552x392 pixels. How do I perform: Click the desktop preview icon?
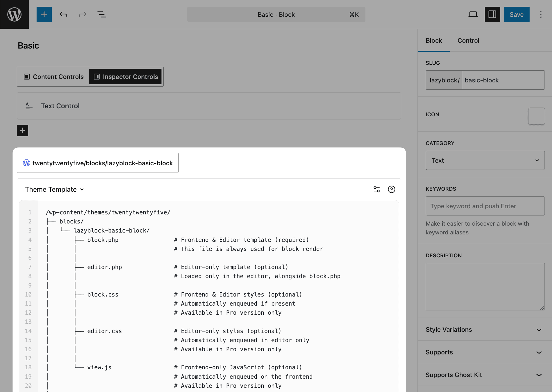click(473, 14)
